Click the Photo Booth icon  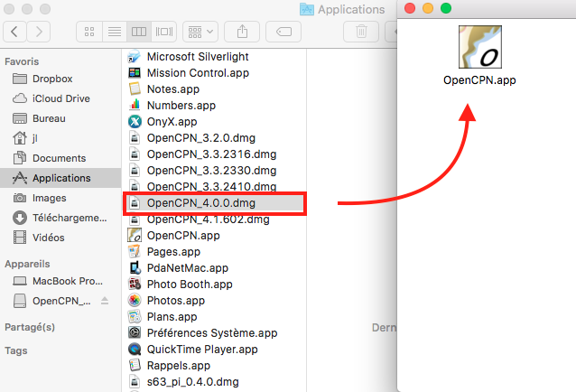click(x=135, y=284)
